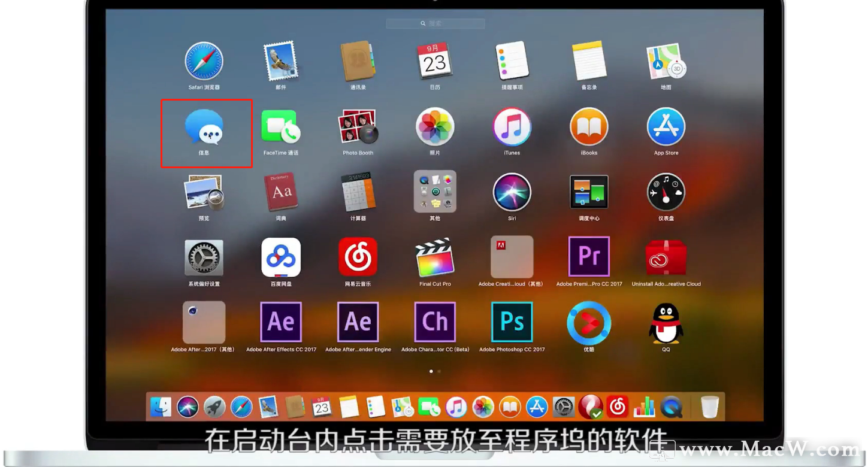
Task: Launch the Photo Booth app
Action: [358, 127]
